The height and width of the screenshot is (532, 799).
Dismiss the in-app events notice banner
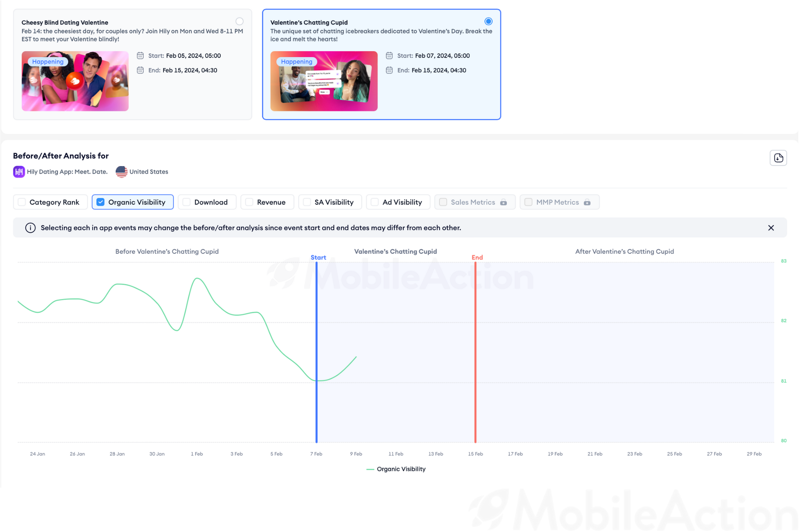click(x=771, y=228)
